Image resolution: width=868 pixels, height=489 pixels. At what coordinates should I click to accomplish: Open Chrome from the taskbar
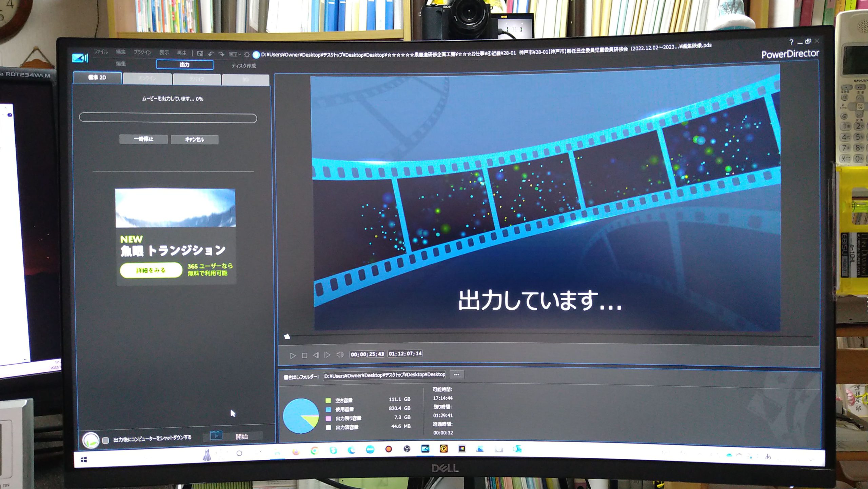(x=314, y=451)
